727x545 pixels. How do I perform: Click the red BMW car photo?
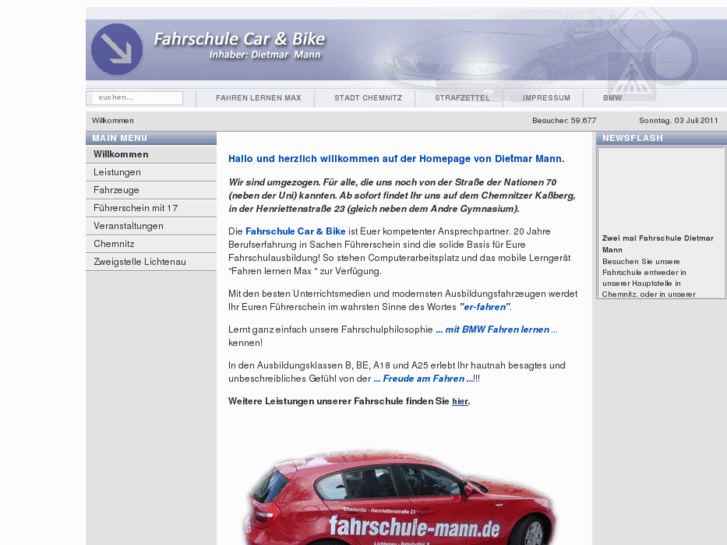400,497
